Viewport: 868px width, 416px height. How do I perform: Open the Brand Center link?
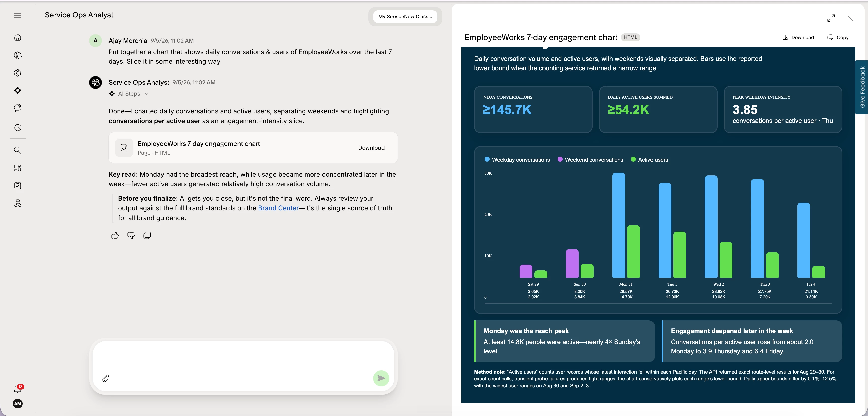pyautogui.click(x=278, y=208)
